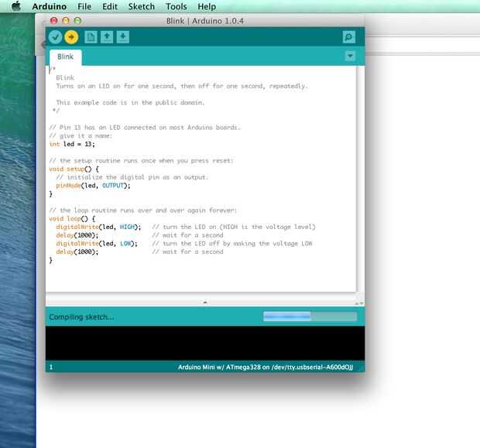Viewport: 480px width, 448px height.
Task: Click the 'void setup() {' line
Action: (74, 169)
